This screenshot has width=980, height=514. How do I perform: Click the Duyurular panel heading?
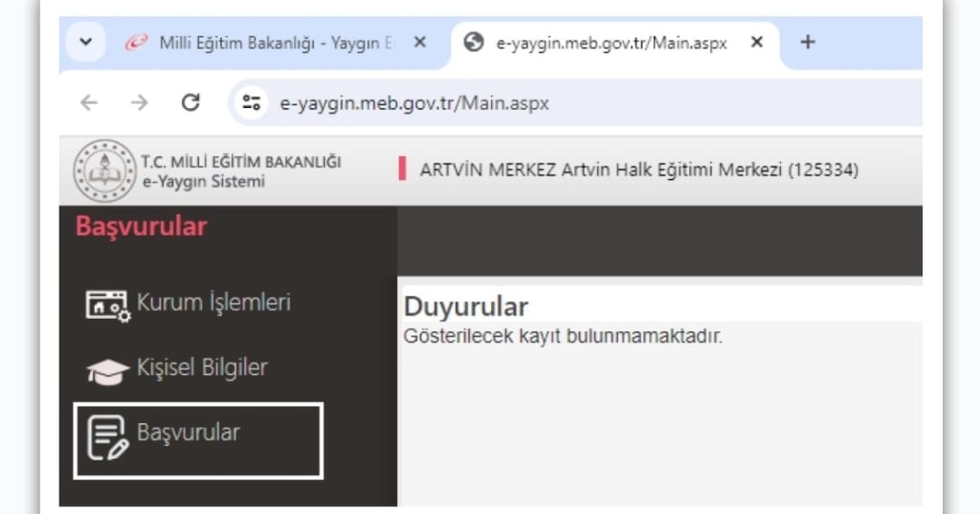click(x=466, y=307)
